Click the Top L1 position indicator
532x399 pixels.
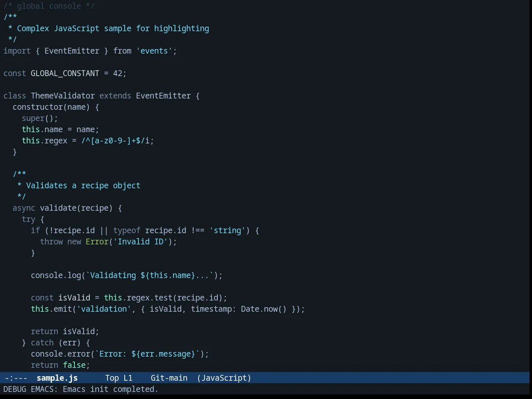coord(118,378)
